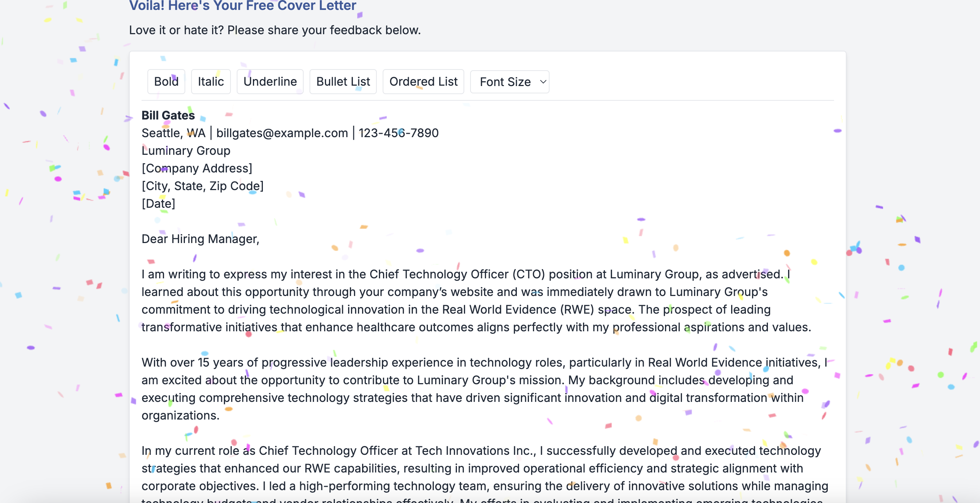Place cursor in billgates@example.com email text
Viewport: 980px width, 503px height.
pos(282,133)
